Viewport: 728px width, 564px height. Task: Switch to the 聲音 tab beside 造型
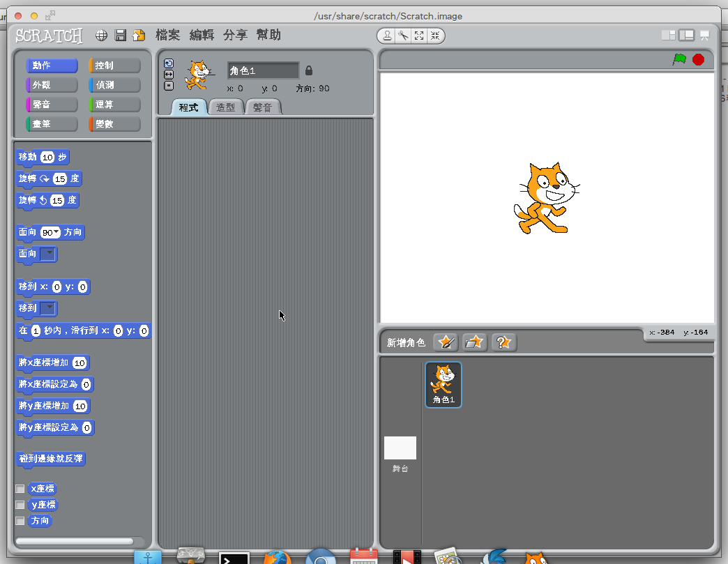click(262, 107)
